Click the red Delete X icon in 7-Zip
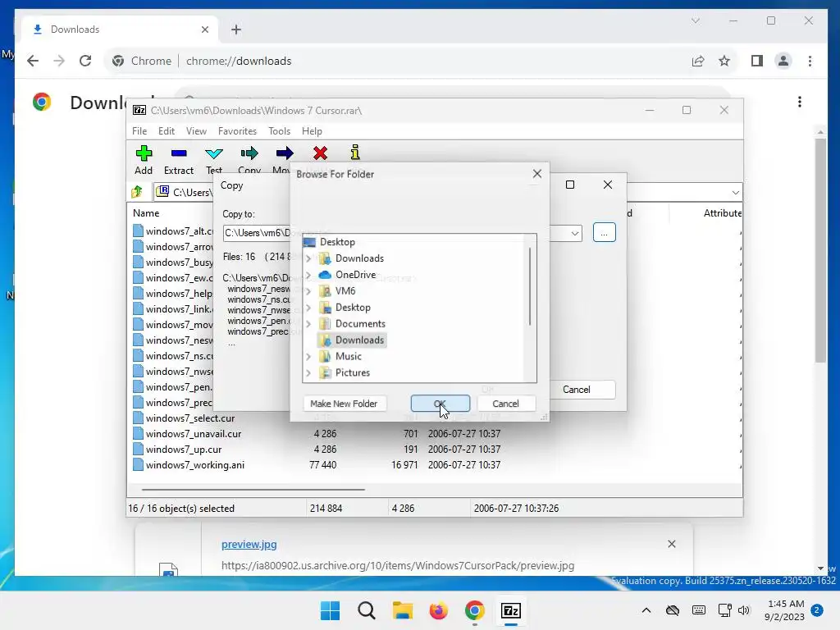This screenshot has height=630, width=840. [x=321, y=153]
